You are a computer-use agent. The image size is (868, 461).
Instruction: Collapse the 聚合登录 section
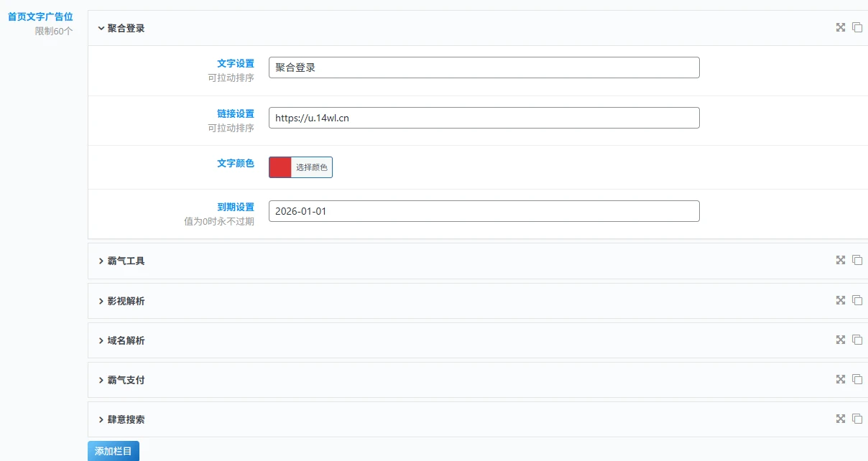point(121,28)
